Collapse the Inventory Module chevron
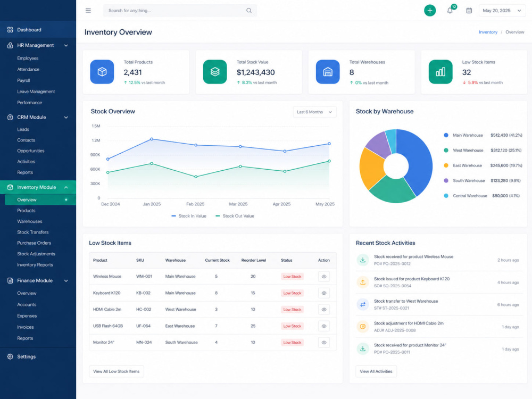 click(66, 187)
